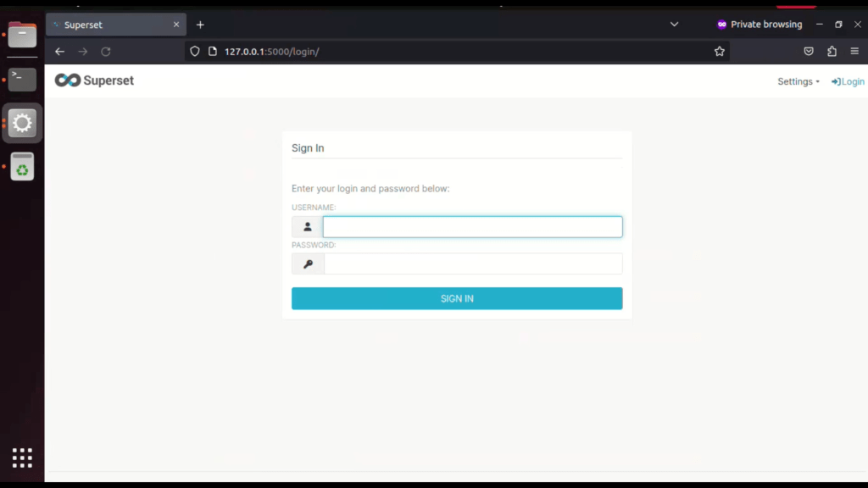Click the user icon beside username
The width and height of the screenshot is (868, 488).
(x=308, y=227)
